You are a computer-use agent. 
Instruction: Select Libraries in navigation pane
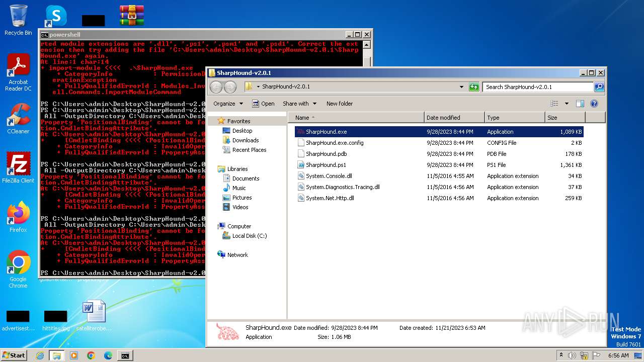point(237,169)
